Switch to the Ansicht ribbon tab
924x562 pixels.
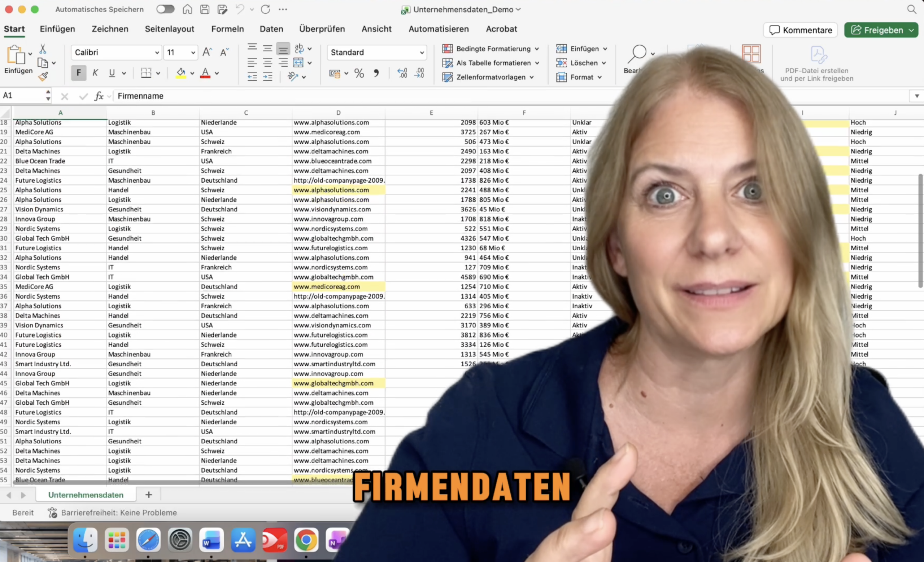[x=376, y=29]
